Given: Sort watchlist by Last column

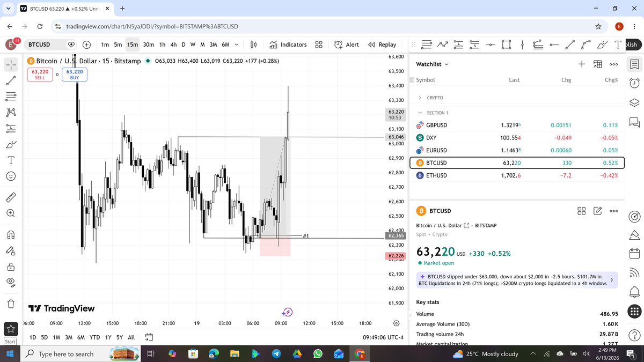Looking at the screenshot, I should tap(514, 80).
